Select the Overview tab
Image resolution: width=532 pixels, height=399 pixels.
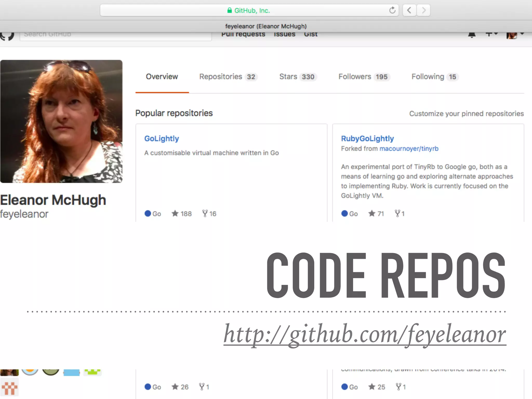[x=162, y=77]
